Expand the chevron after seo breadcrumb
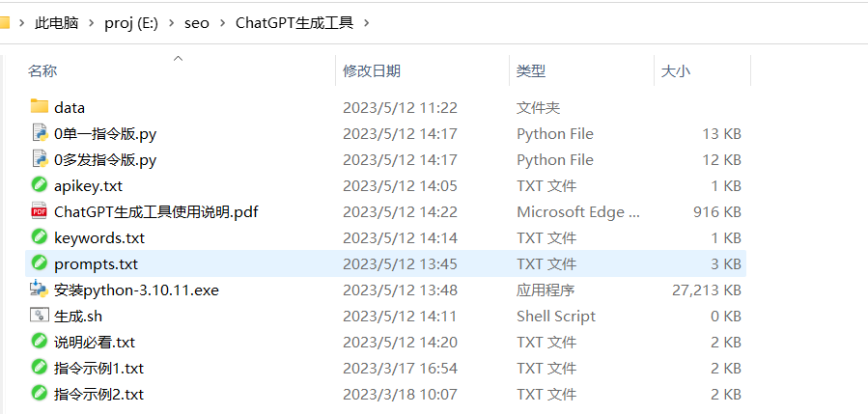This screenshot has width=868, height=414. coord(222,23)
